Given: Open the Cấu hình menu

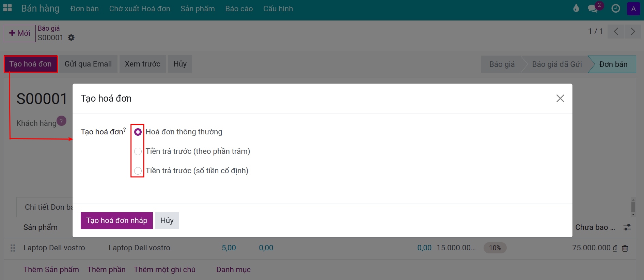Looking at the screenshot, I should (278, 9).
